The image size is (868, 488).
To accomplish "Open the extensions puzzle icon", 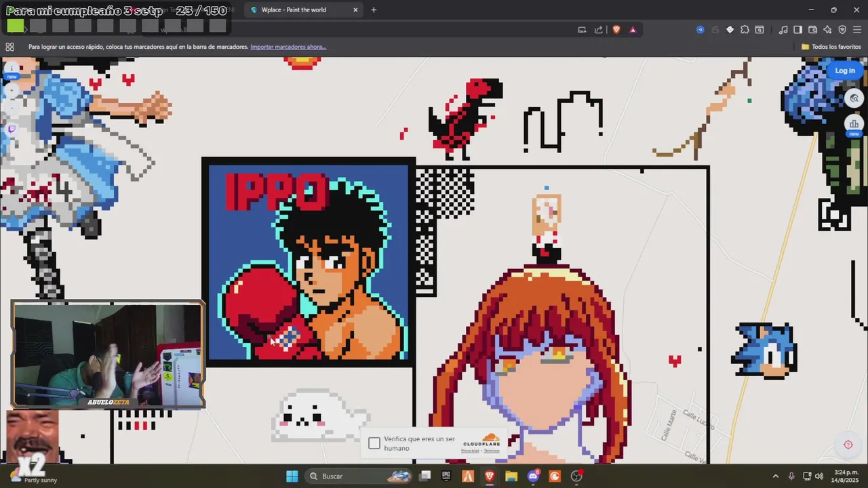I will (745, 30).
